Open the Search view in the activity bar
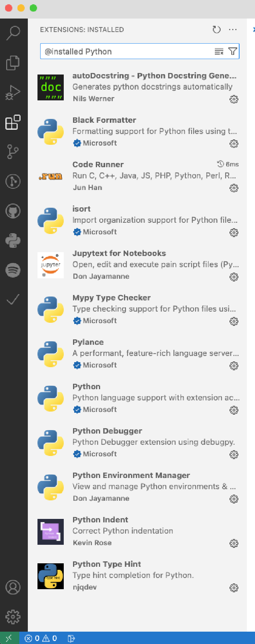The width and height of the screenshot is (255, 644). pos(14,32)
